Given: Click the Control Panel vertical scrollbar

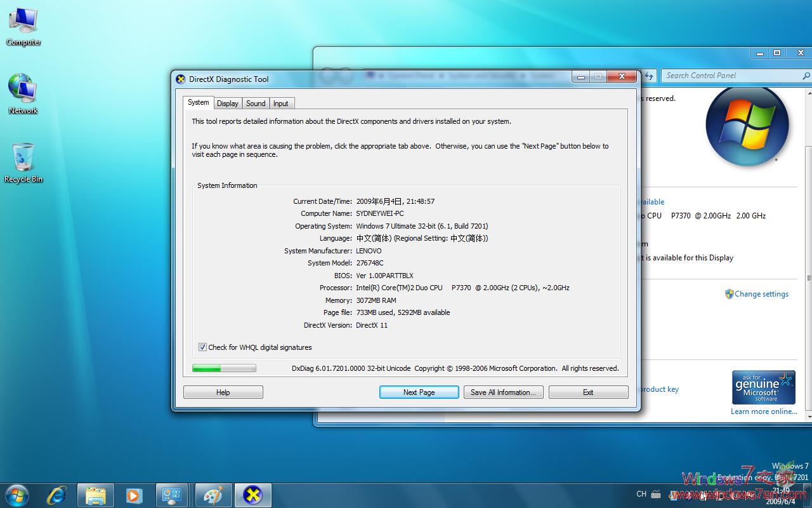Looking at the screenshot, I should tap(808, 278).
